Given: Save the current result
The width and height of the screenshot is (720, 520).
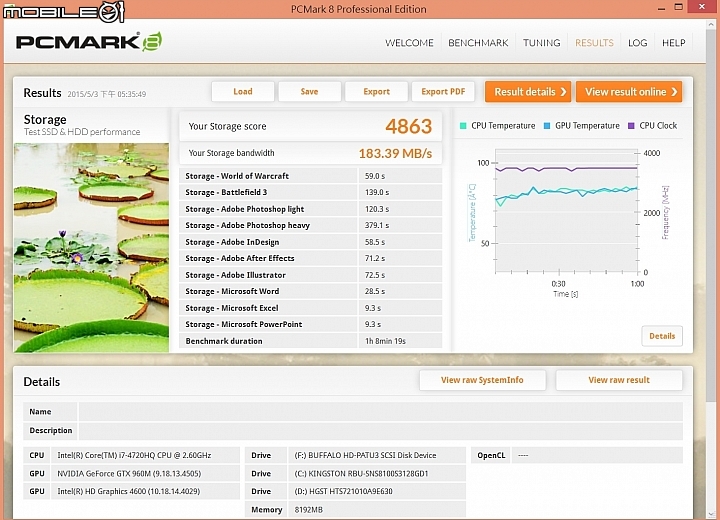Looking at the screenshot, I should click(x=309, y=91).
